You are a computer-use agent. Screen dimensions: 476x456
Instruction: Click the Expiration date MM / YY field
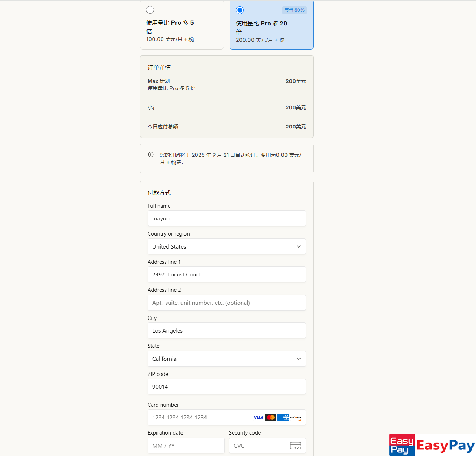click(186, 446)
